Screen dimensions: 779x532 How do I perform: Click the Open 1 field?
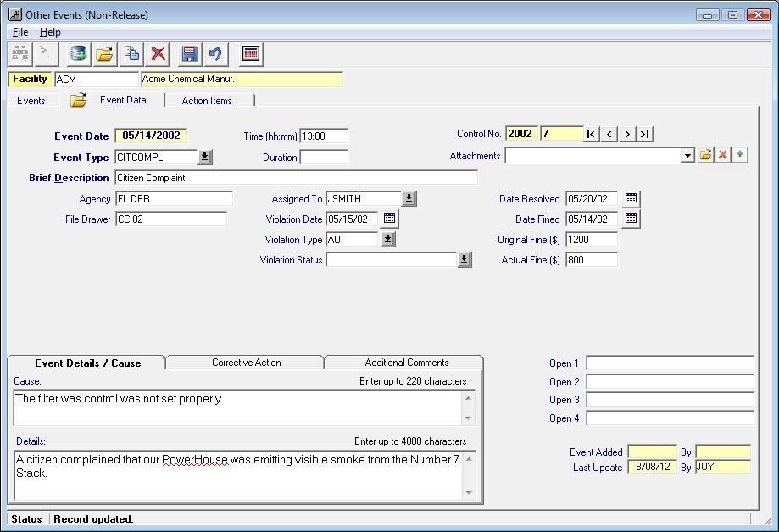click(670, 363)
